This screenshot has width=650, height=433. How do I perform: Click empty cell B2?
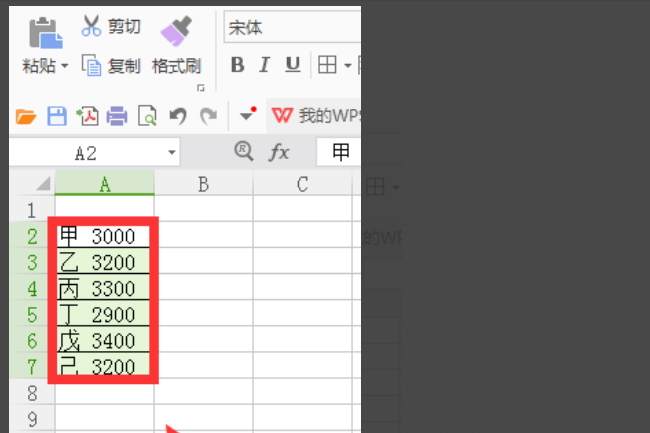[x=204, y=235]
